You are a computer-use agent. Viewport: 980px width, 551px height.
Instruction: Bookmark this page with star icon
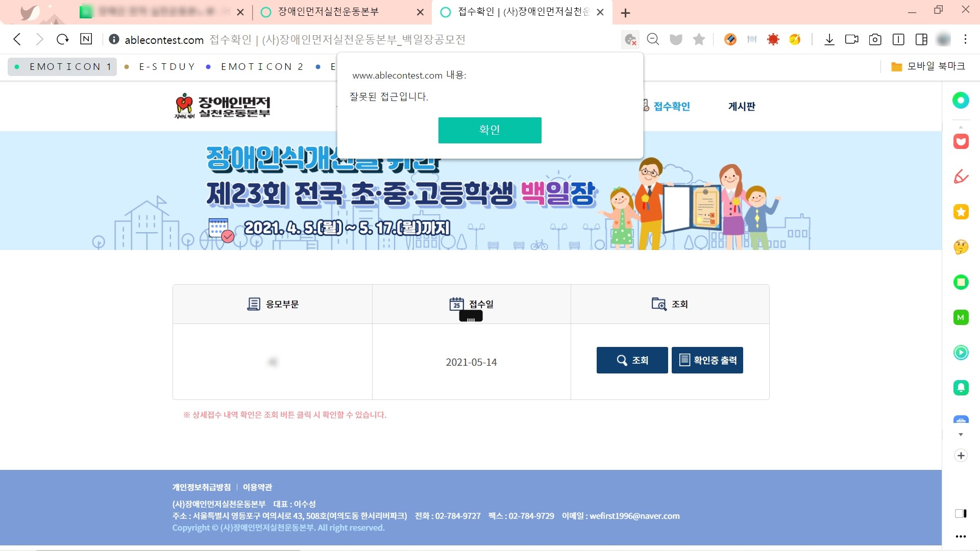[x=699, y=39]
